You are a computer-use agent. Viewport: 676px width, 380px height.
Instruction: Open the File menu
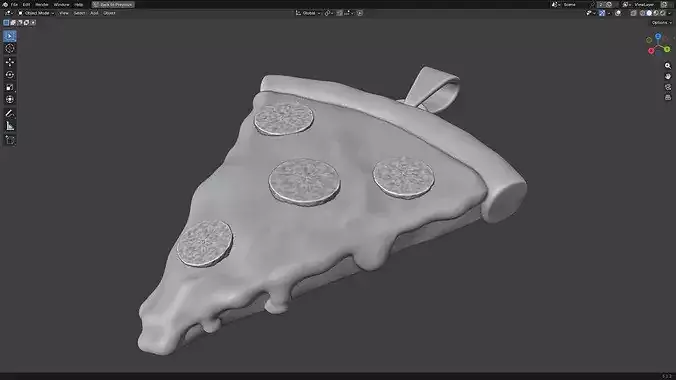click(x=14, y=4)
